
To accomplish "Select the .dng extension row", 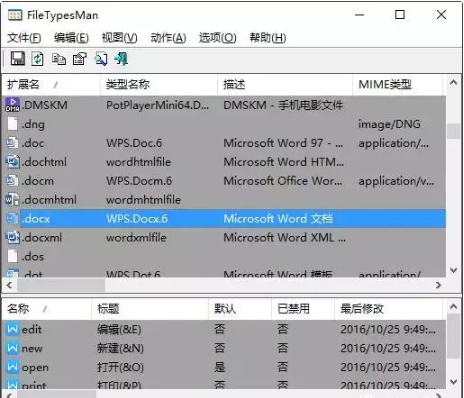I will pyautogui.click(x=224, y=124).
